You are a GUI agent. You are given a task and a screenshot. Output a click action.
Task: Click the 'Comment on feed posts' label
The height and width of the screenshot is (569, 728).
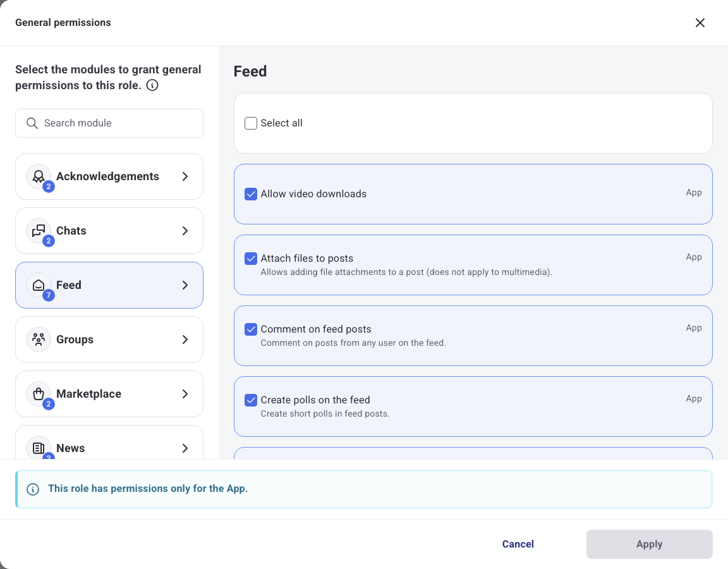click(316, 329)
